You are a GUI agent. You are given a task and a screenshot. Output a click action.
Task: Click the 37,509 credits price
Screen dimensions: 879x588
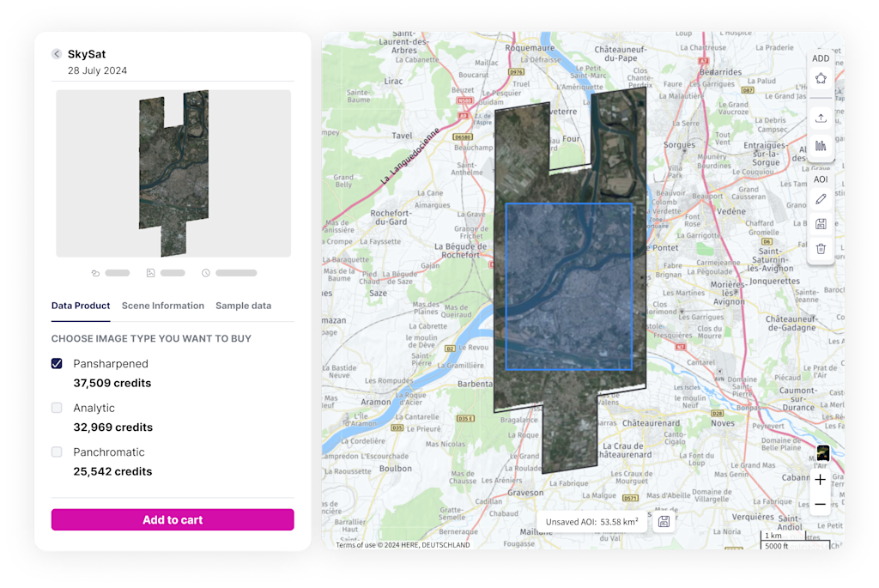[112, 383]
